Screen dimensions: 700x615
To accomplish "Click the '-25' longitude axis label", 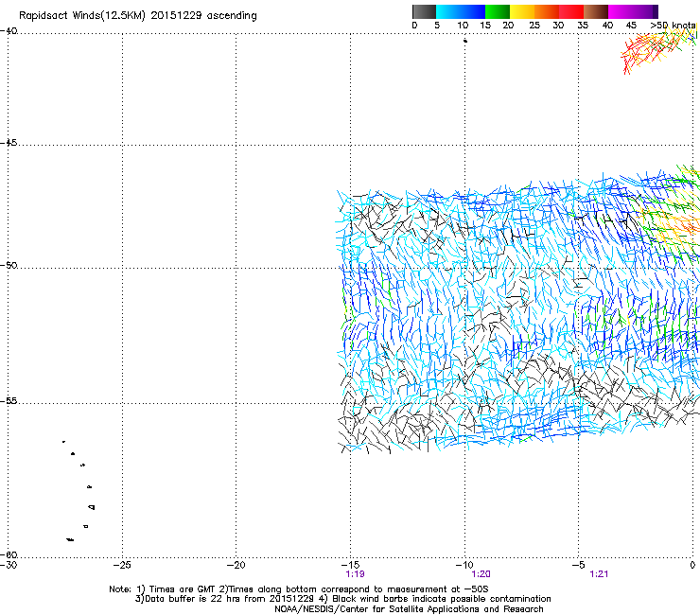I will click(122, 565).
